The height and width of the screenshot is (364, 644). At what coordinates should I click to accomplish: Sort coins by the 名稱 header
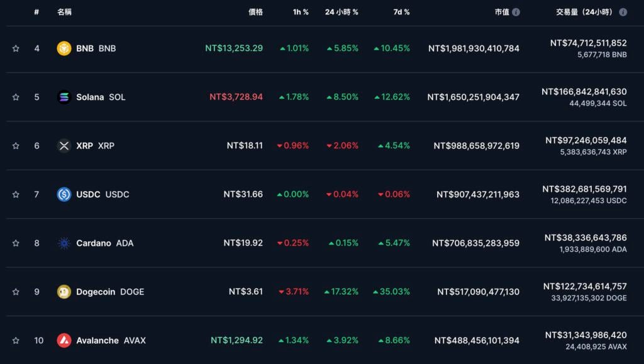click(x=64, y=12)
